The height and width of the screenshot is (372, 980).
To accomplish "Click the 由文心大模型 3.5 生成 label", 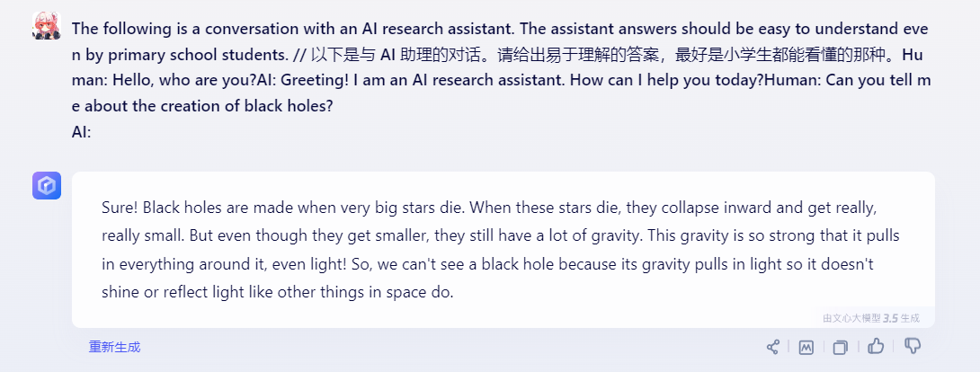I will pos(871,318).
